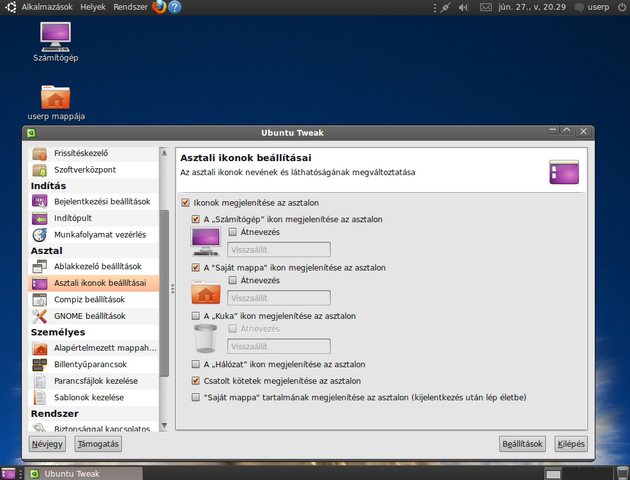Enable Hálózat icon display checkbox

(197, 365)
